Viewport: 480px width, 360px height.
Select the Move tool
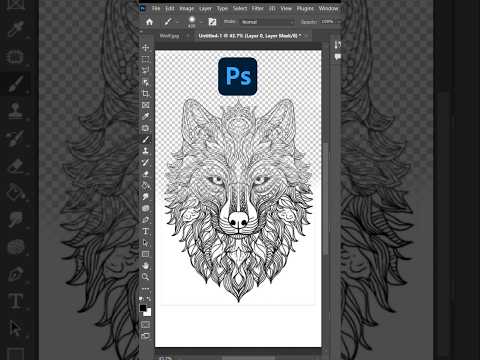point(145,48)
